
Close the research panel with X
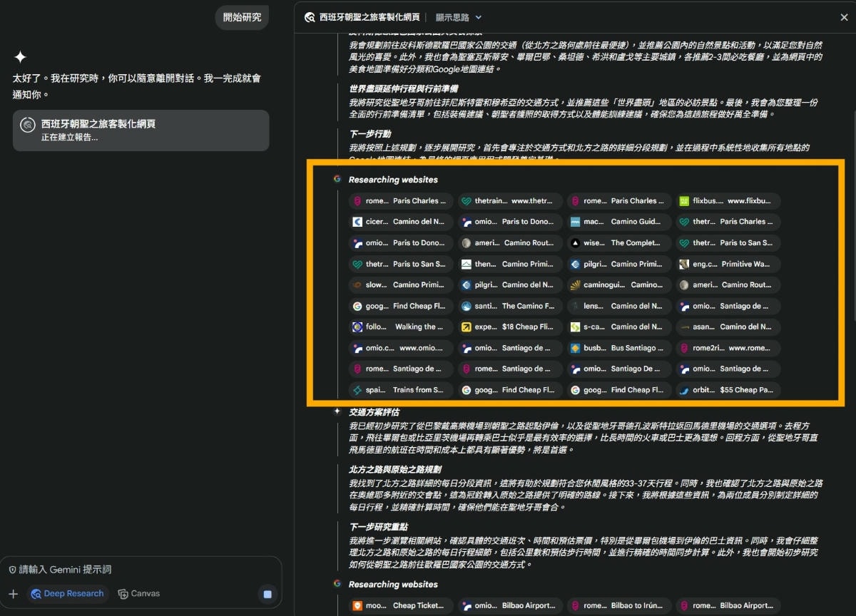845,18
